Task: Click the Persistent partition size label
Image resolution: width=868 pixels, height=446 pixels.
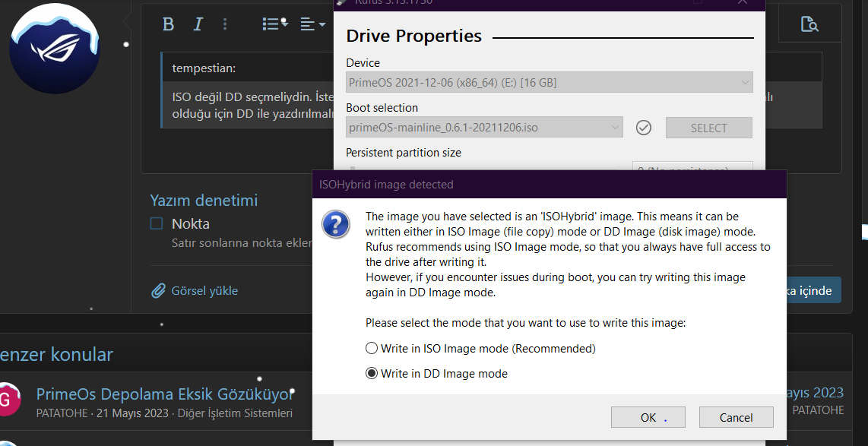Action: (x=404, y=152)
